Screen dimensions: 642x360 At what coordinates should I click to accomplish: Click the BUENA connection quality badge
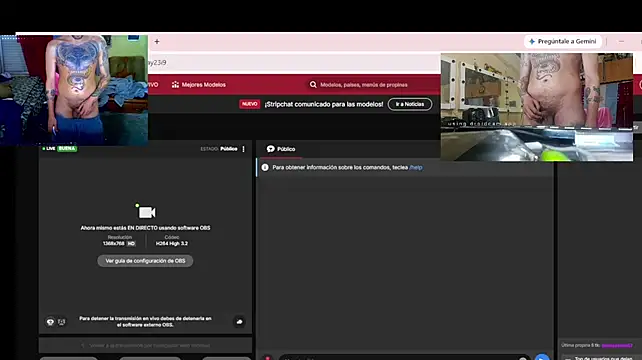67,148
